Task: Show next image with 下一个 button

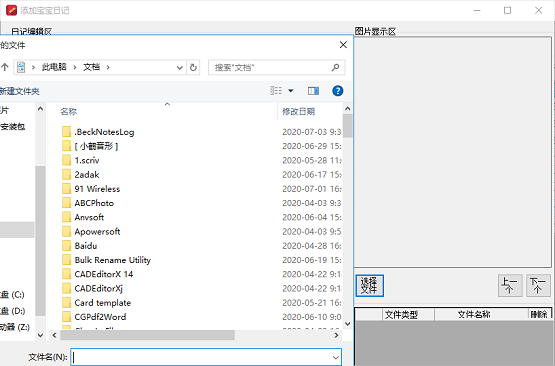Action: click(x=538, y=286)
